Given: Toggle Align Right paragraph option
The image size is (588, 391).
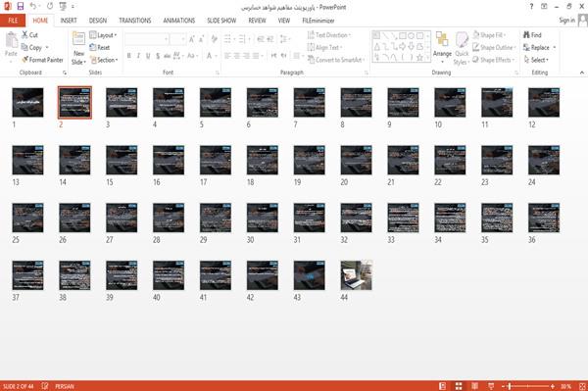Looking at the screenshot, I should [x=246, y=56].
